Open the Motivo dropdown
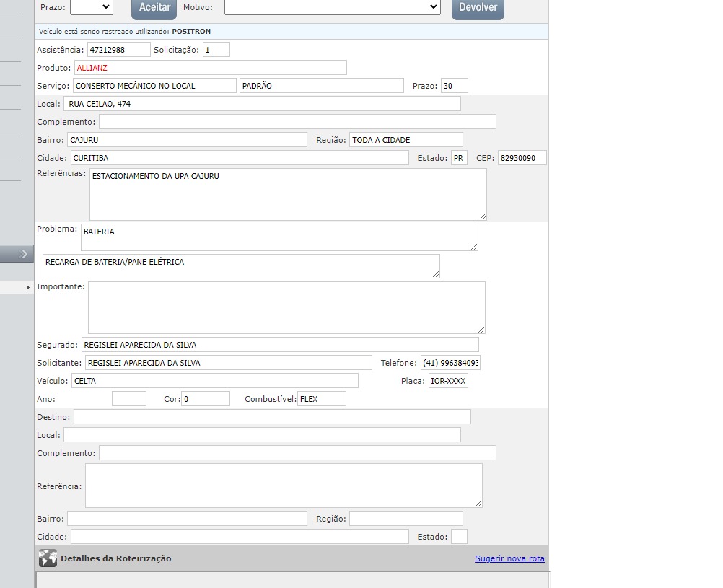This screenshot has height=588, width=723. pyautogui.click(x=333, y=7)
